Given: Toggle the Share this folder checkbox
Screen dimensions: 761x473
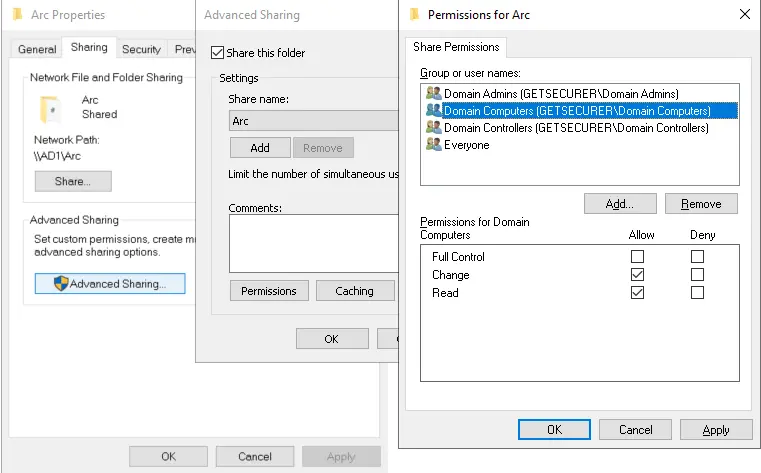Looking at the screenshot, I should pyautogui.click(x=219, y=53).
